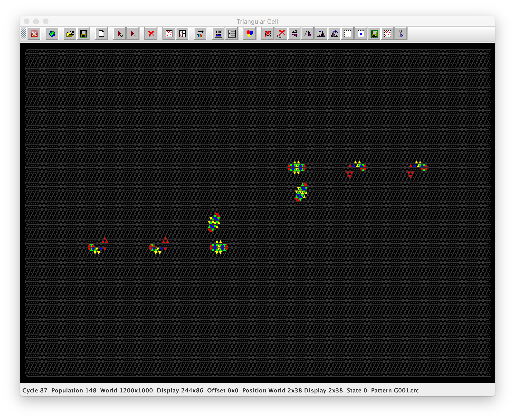Viewport: 515px width, 420px height.
Task: Save selection with dashed floppy icon
Action: tap(374, 34)
